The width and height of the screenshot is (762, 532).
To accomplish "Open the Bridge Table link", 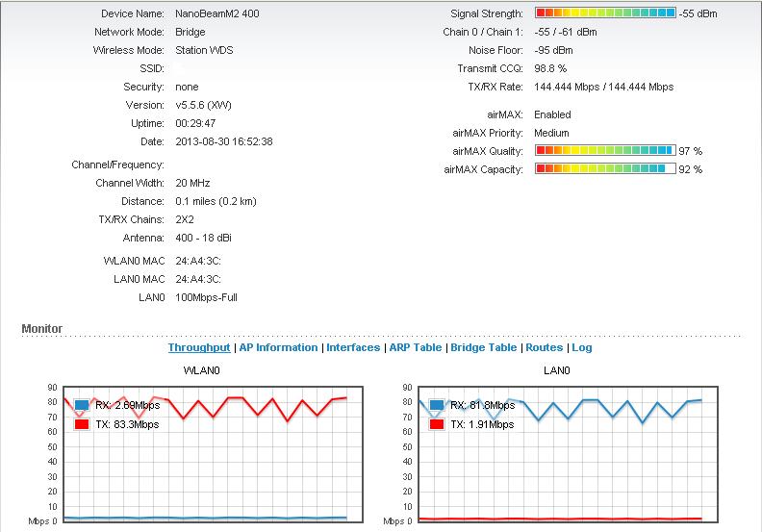I will point(483,347).
